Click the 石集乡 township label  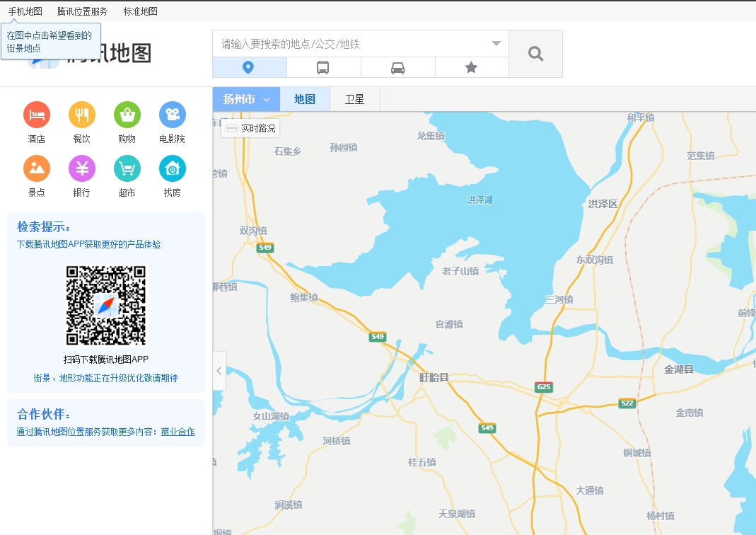point(288,151)
